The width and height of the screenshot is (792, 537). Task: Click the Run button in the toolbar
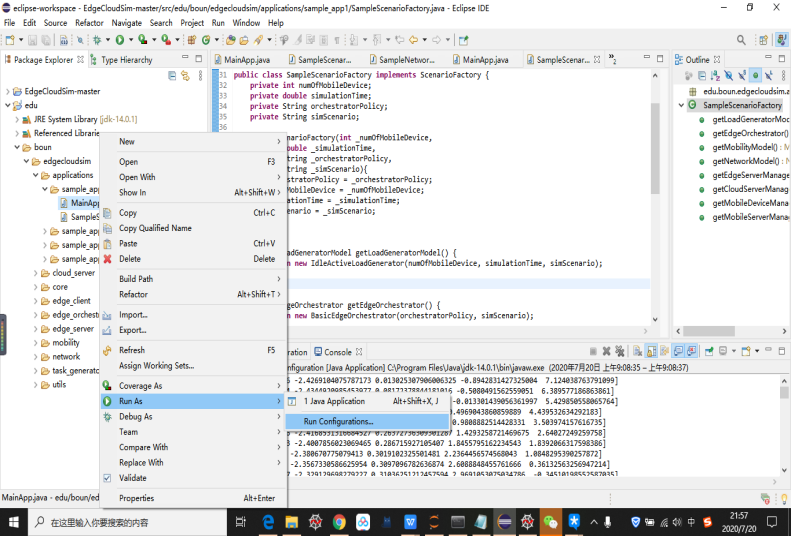(x=120, y=40)
